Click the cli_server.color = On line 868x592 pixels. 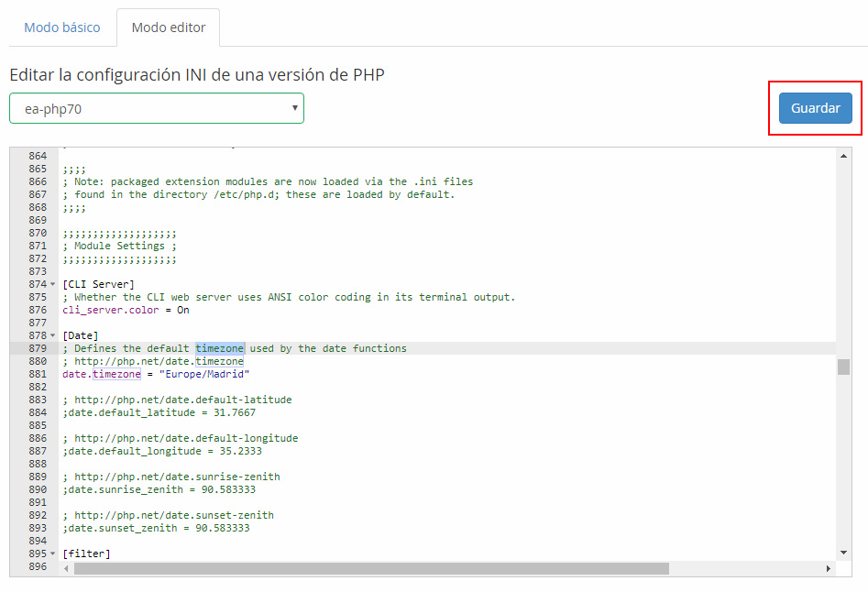tap(126, 311)
